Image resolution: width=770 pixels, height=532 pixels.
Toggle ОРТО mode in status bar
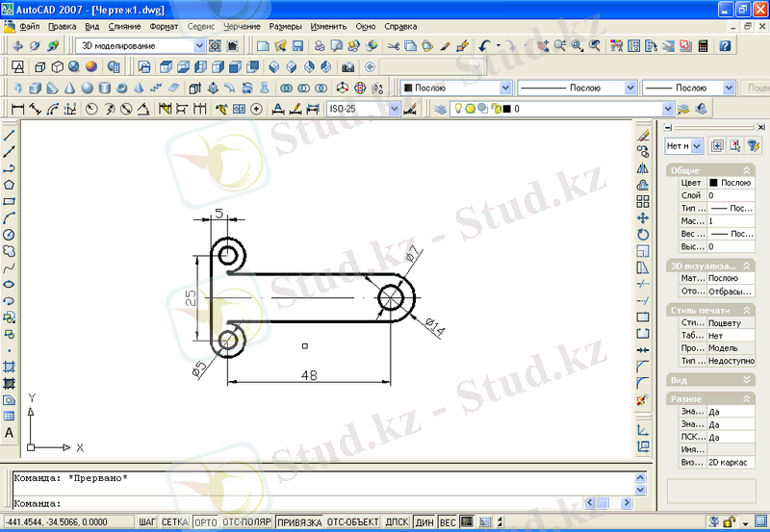tap(205, 522)
